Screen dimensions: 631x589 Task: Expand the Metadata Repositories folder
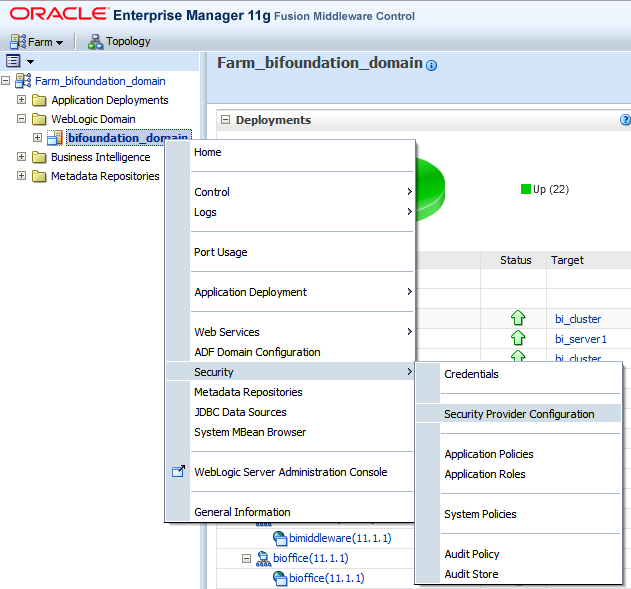tap(21, 175)
